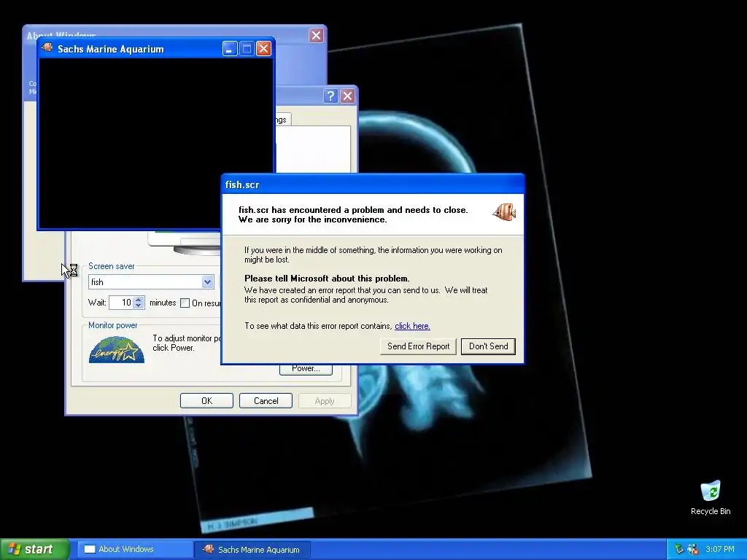Image resolution: width=747 pixels, height=560 pixels.
Task: Click the Send Error Report button
Action: [x=418, y=346]
